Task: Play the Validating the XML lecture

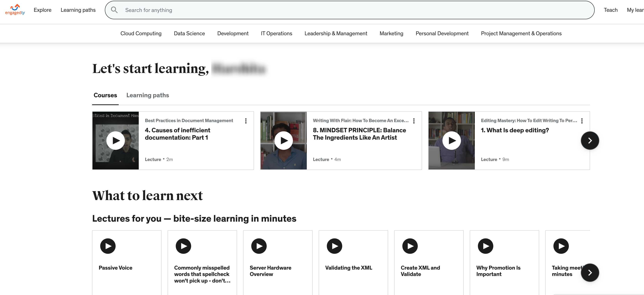Action: click(335, 246)
